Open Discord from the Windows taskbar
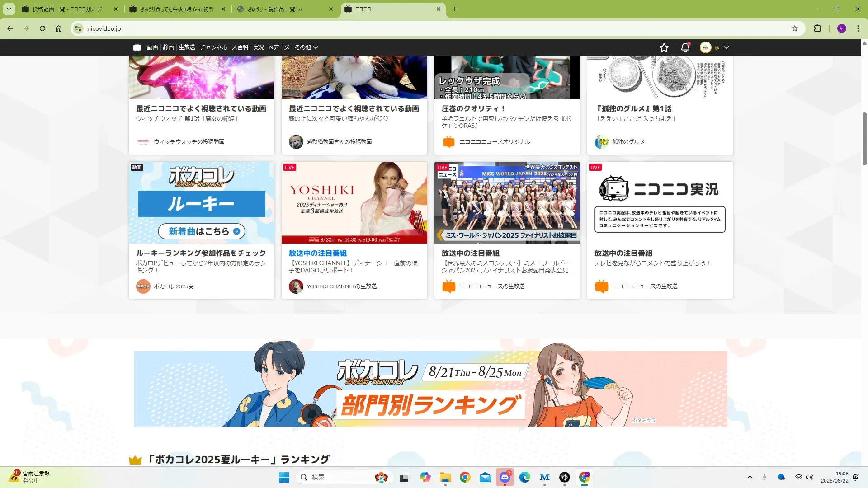868x488 pixels. point(505,477)
